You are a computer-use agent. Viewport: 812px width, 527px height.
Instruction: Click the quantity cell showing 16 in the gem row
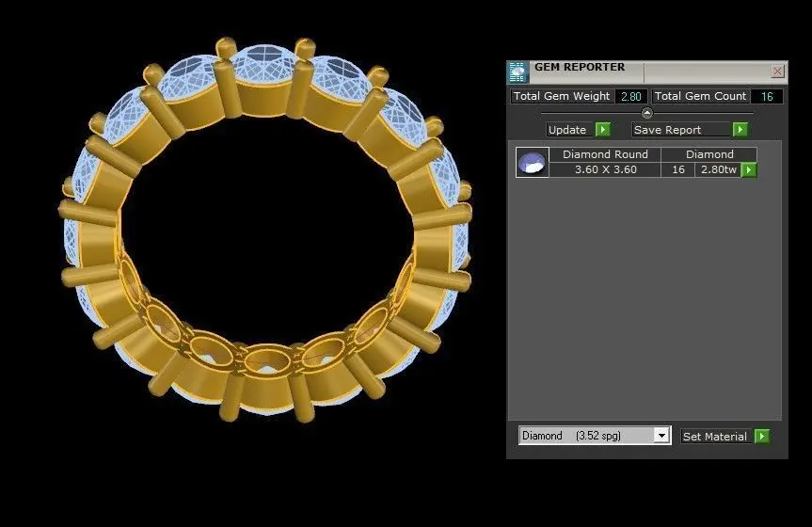click(677, 169)
